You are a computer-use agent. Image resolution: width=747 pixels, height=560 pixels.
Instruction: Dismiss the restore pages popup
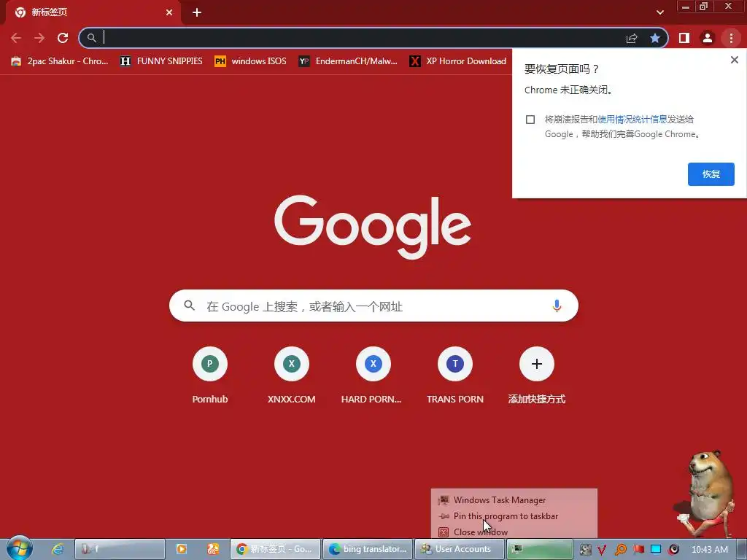[x=734, y=60]
